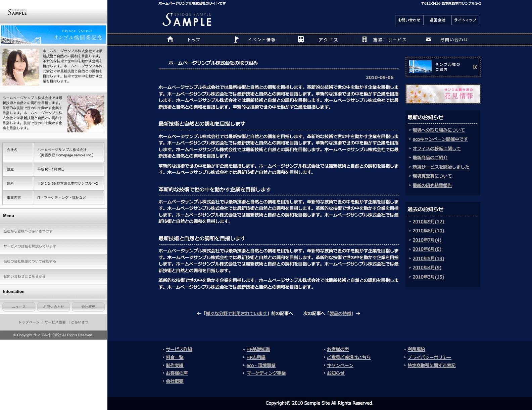Click the envelope icon beside お問い合わせ
532x410 pixels.
click(x=429, y=40)
